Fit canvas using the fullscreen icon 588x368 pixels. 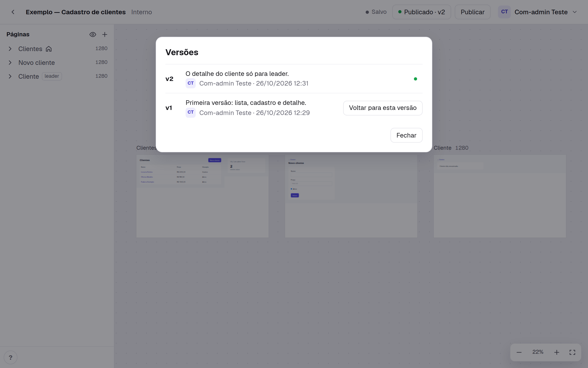[x=572, y=352]
